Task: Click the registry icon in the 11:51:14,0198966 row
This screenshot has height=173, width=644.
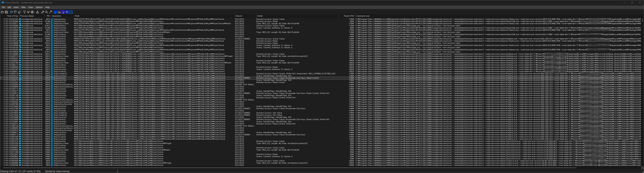Action: click(52, 54)
